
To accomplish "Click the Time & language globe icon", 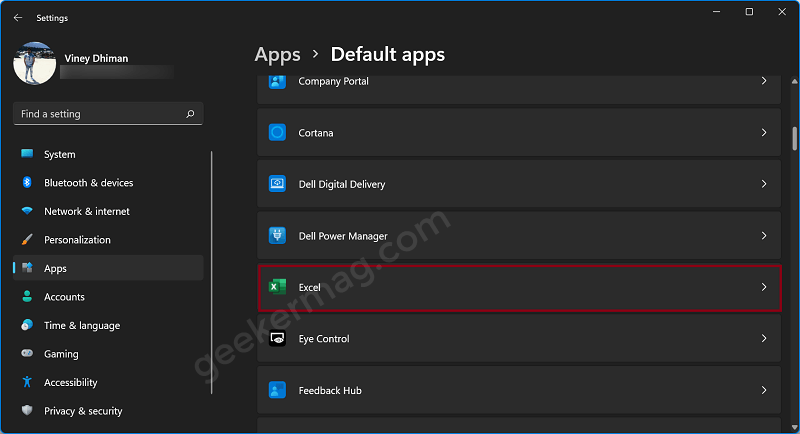I will click(x=27, y=325).
